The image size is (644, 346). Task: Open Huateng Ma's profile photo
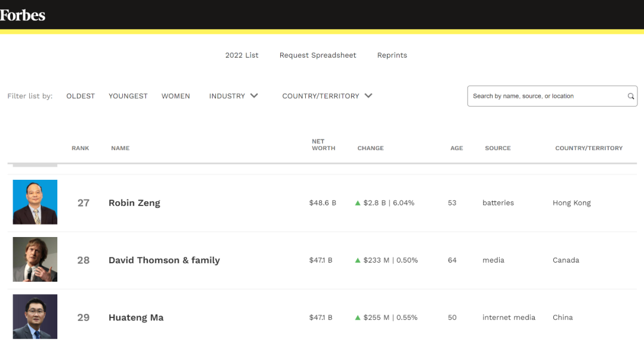click(35, 316)
